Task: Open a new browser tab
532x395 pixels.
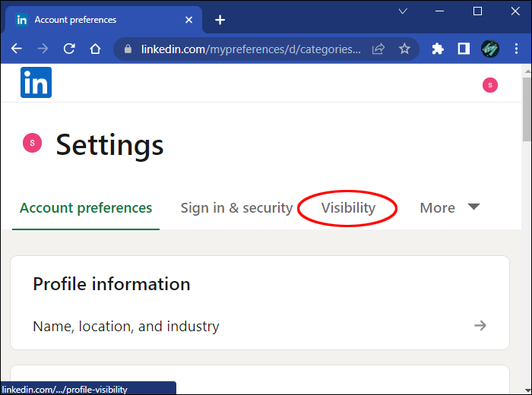Action: 220,20
